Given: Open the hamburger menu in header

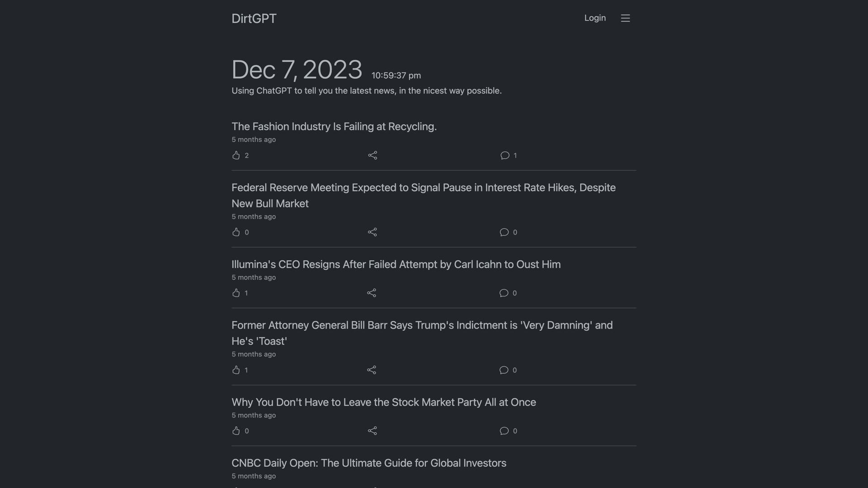Looking at the screenshot, I should tap(625, 18).
